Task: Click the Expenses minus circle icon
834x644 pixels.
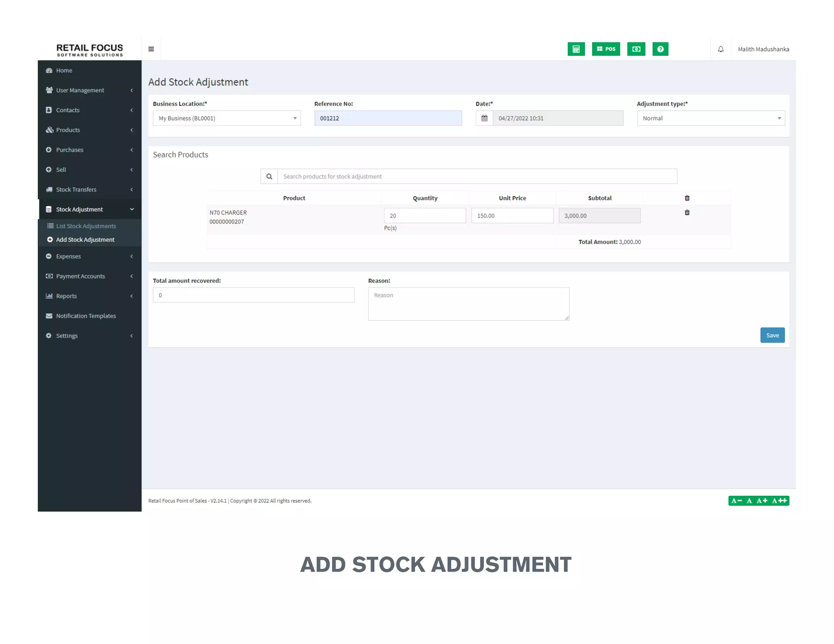Action: pos(49,256)
